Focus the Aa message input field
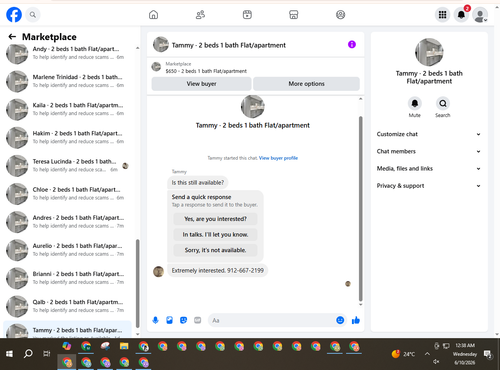Screen dimensions: 500x370 click(x=272, y=320)
